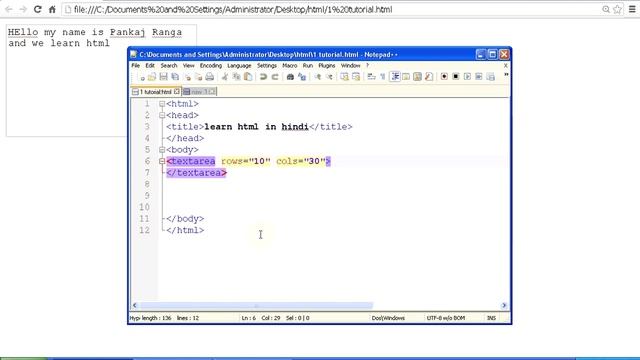Collapse the textarea fold on line 6

tap(162, 161)
